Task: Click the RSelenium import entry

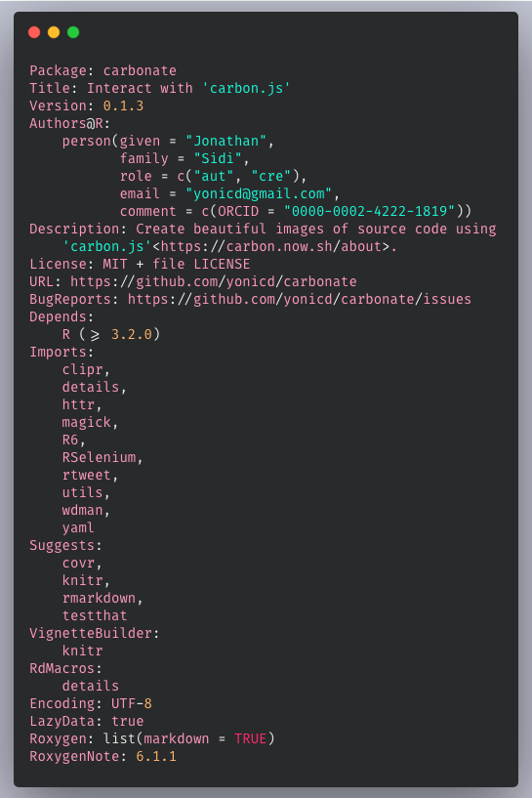Action: click(100, 457)
